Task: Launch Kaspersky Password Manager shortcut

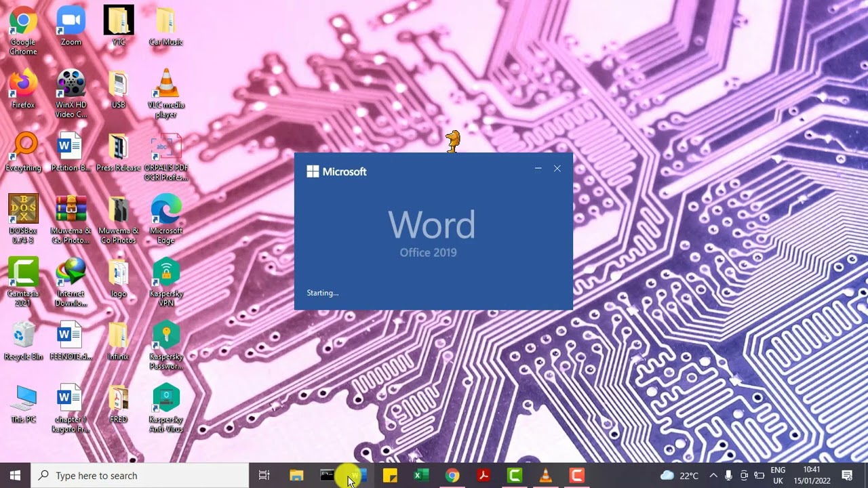Action: [166, 346]
